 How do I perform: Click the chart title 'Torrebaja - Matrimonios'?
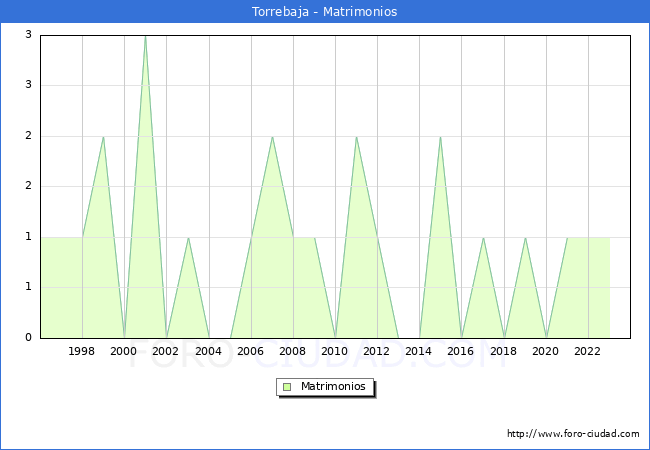[325, 12]
